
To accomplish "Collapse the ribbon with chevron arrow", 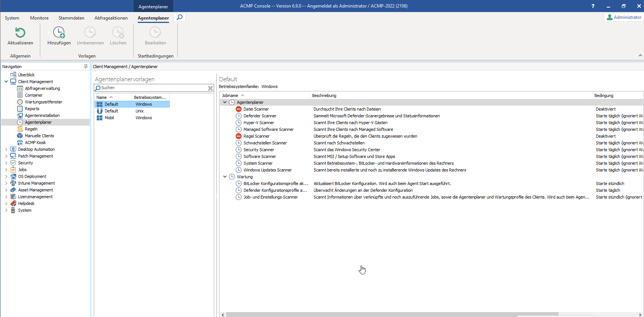I will [x=640, y=56].
